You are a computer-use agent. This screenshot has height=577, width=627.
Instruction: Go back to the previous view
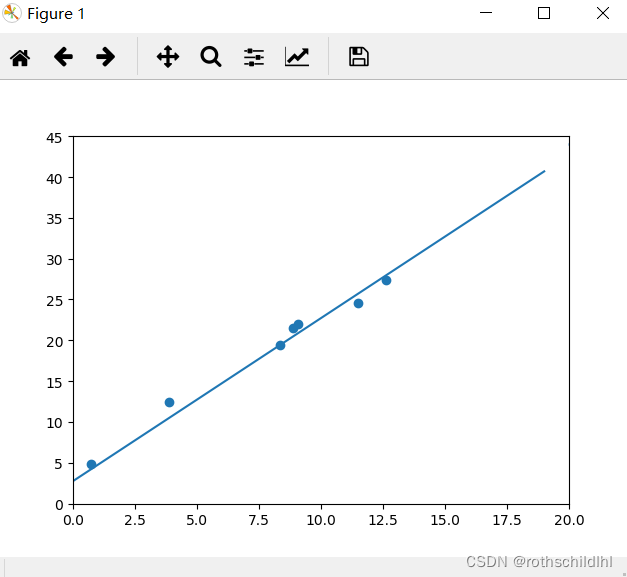[63, 57]
